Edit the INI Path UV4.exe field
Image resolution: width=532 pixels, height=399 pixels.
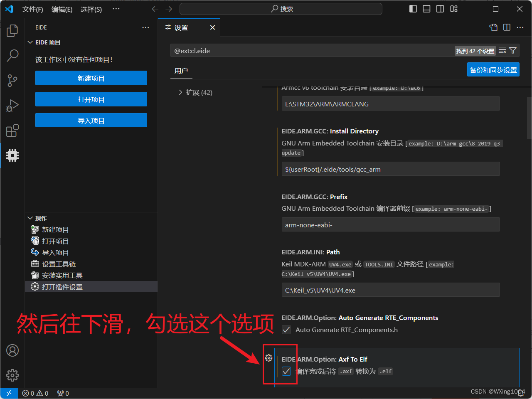(x=391, y=290)
